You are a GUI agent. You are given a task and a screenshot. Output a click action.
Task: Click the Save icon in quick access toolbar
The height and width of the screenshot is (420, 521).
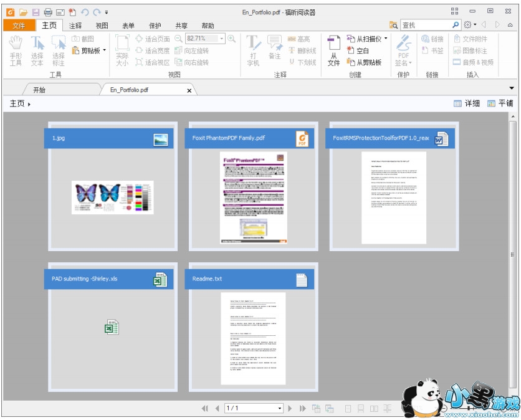(36, 12)
